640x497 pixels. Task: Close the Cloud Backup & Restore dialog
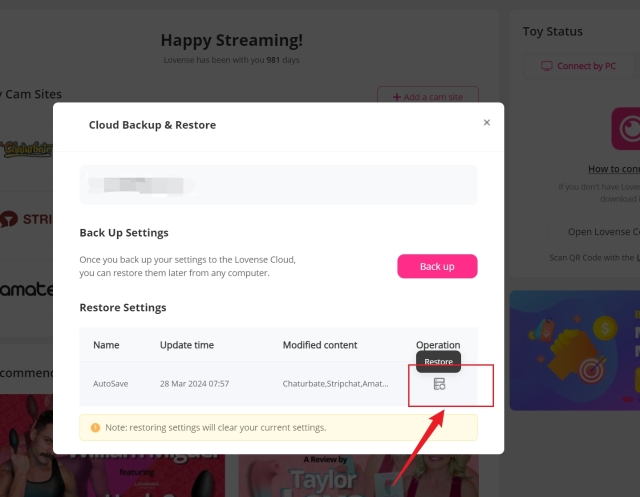point(487,123)
